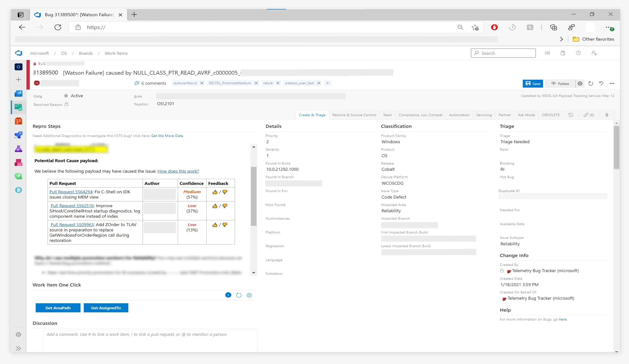This screenshot has width=629, height=364.
Task: Thumbs down Pull Request 5509963 feedback
Action: (225, 225)
